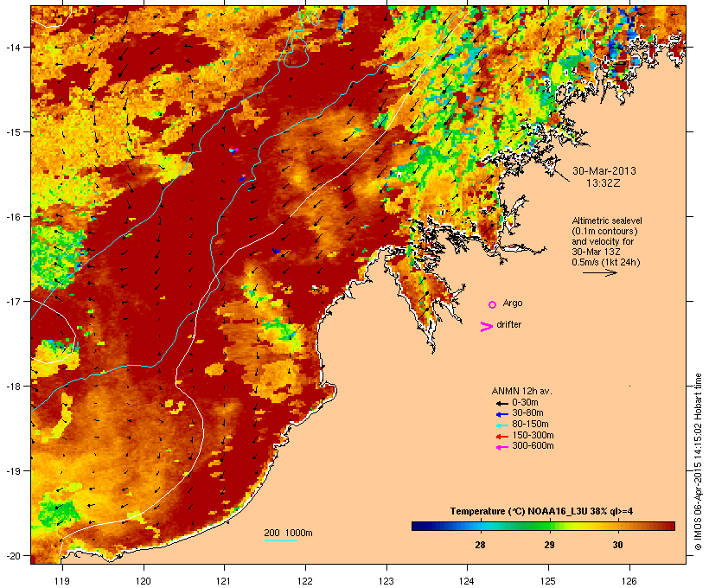
Task: Click the cyan 200m depth contour legend line
Action: click(280, 540)
